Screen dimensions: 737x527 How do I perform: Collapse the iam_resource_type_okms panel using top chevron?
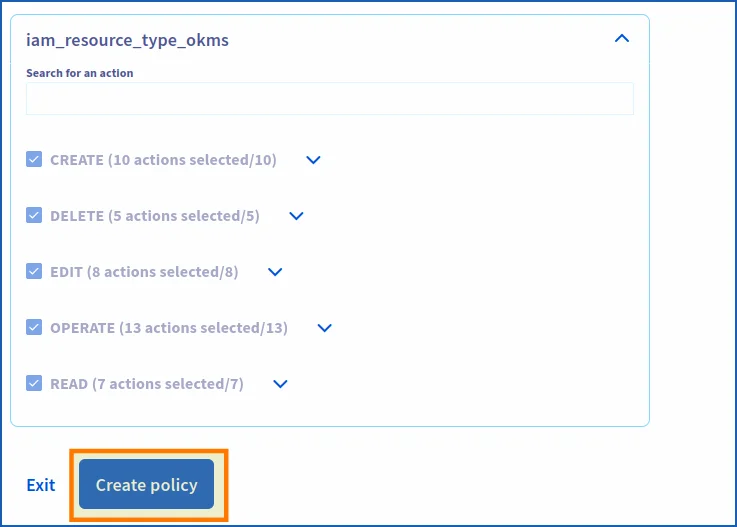pyautogui.click(x=621, y=40)
